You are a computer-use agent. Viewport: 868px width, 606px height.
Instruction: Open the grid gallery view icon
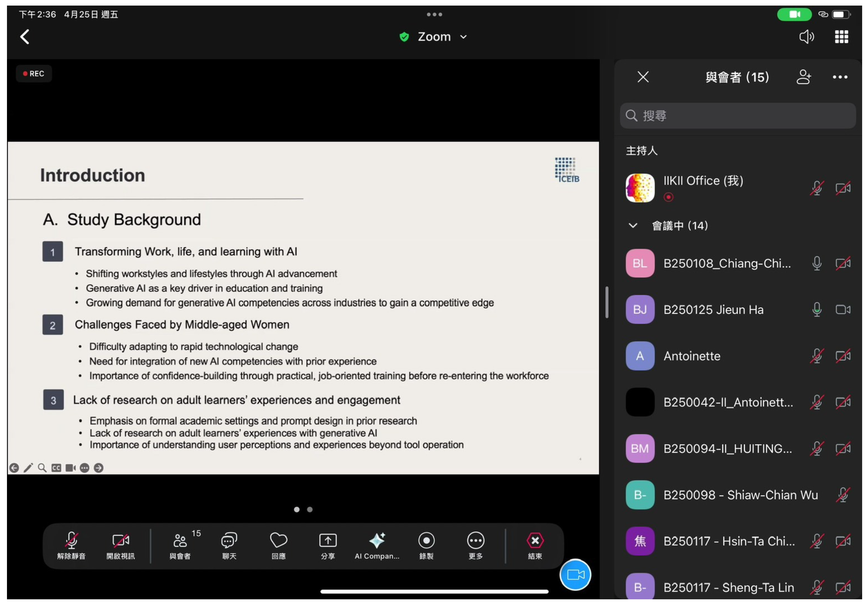[841, 37]
